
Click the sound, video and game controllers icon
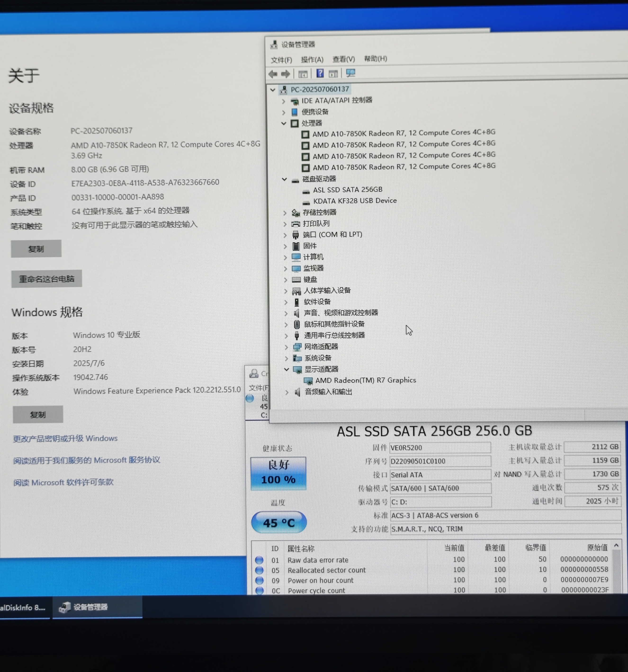pos(297,313)
